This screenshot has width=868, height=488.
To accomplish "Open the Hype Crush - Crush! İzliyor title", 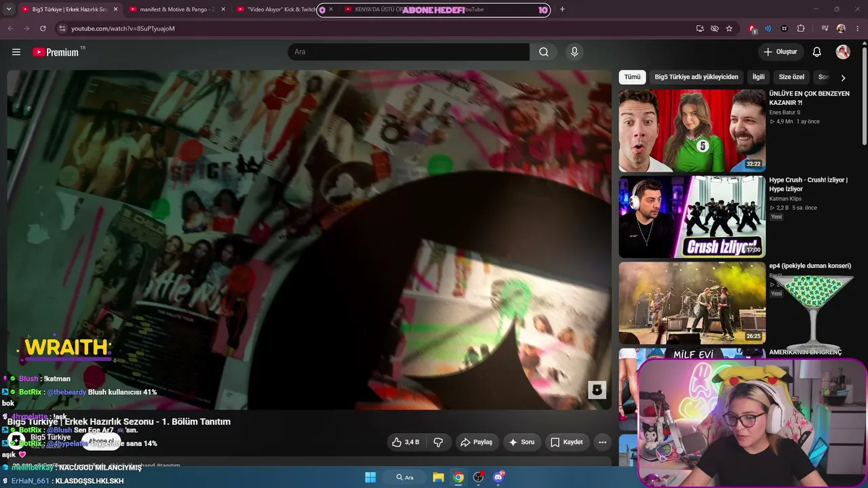I will tap(808, 184).
